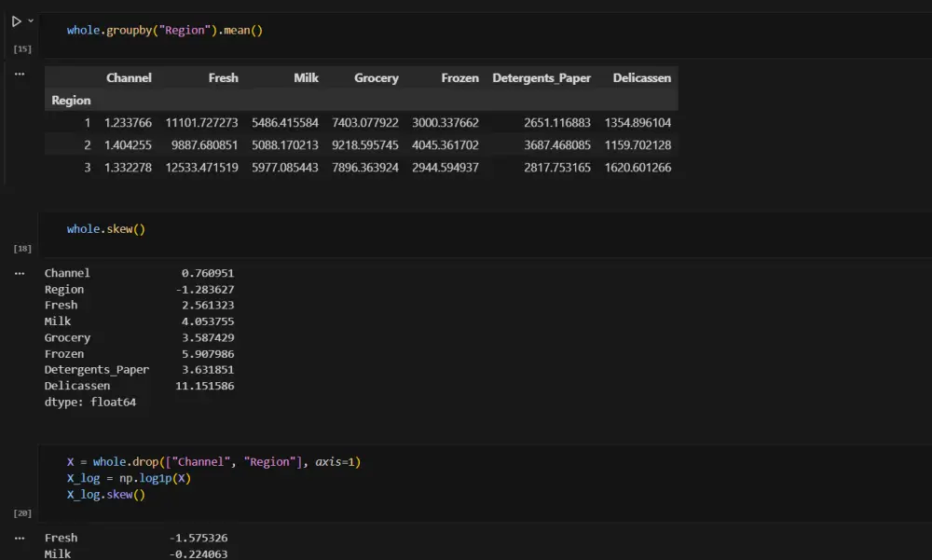Select the Detergents_Paper column header
This screenshot has height=560, width=932.
click(x=541, y=78)
